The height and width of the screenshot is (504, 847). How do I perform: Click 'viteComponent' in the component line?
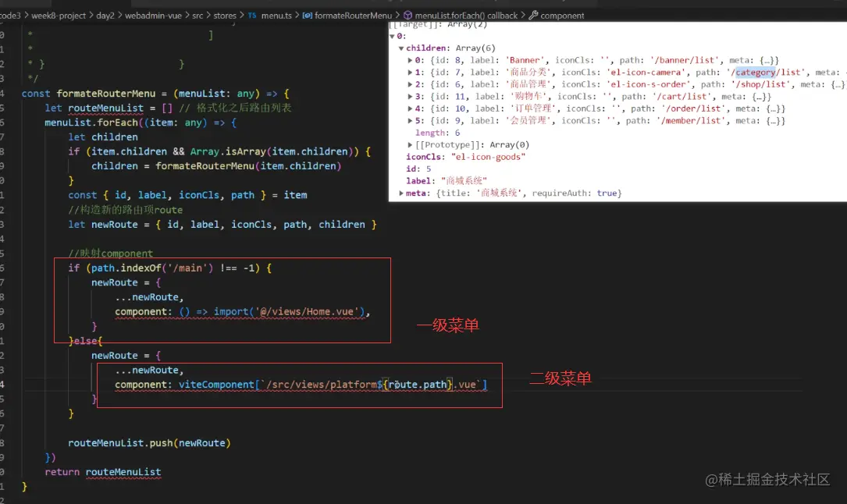pyautogui.click(x=216, y=385)
